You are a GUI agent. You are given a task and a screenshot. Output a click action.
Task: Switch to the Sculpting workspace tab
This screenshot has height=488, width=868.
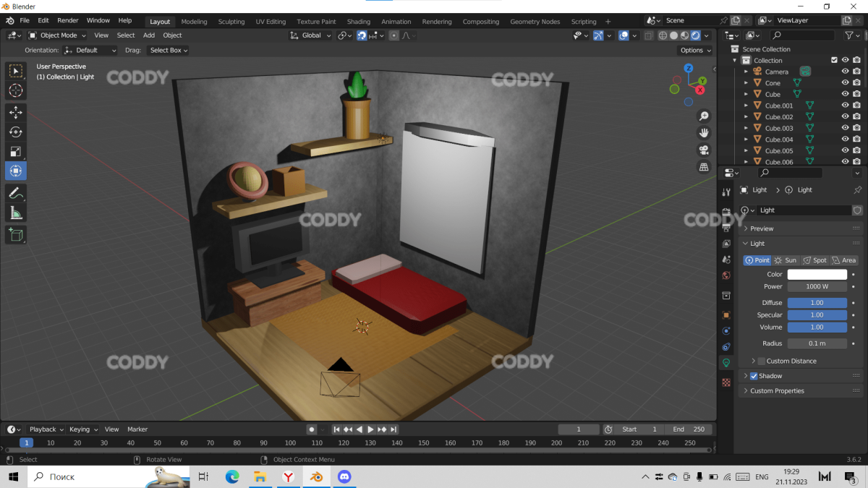pyautogui.click(x=231, y=22)
